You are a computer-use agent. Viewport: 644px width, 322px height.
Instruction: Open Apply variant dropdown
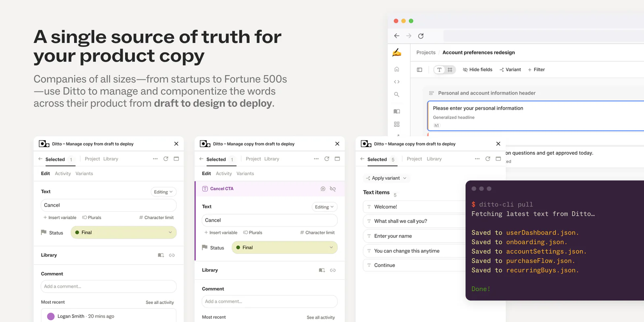pyautogui.click(x=386, y=178)
